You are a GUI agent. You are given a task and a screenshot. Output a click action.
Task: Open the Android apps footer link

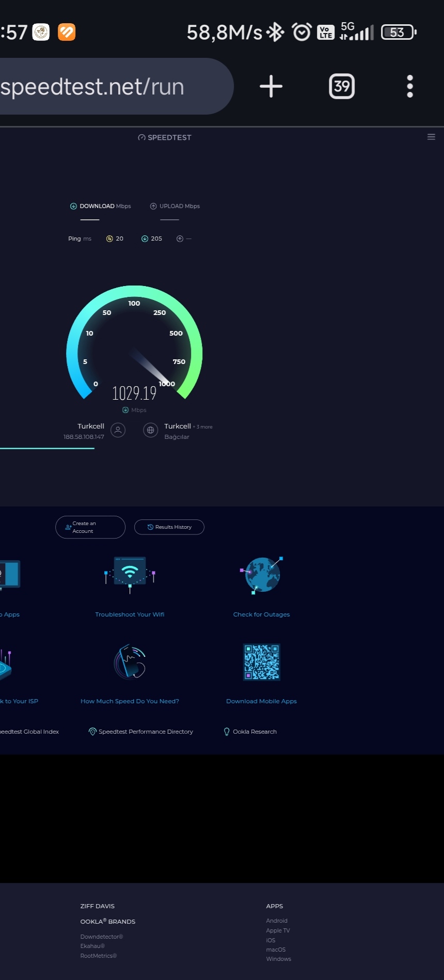pos(277,921)
